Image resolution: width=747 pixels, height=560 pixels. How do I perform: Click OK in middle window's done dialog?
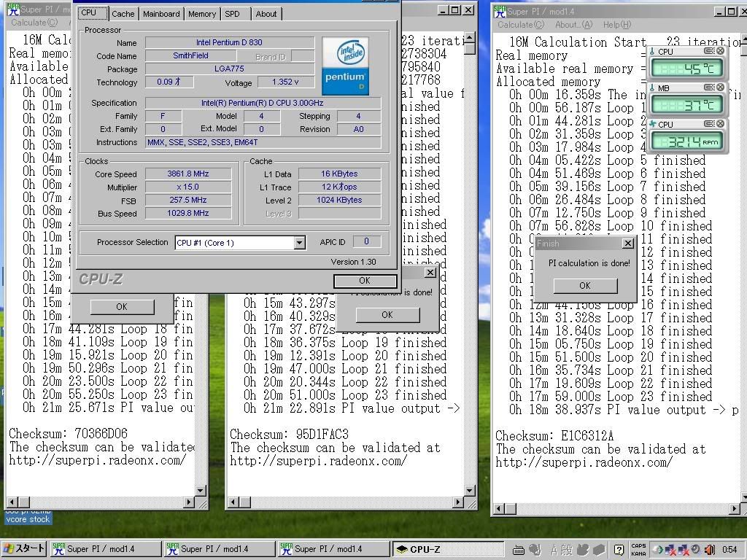tap(387, 315)
